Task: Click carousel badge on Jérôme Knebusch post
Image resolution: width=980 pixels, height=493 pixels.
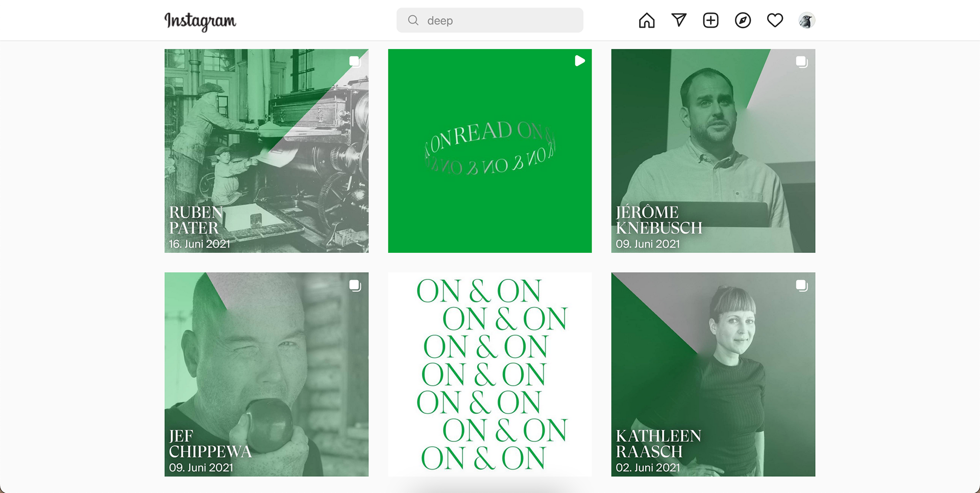Action: point(801,62)
